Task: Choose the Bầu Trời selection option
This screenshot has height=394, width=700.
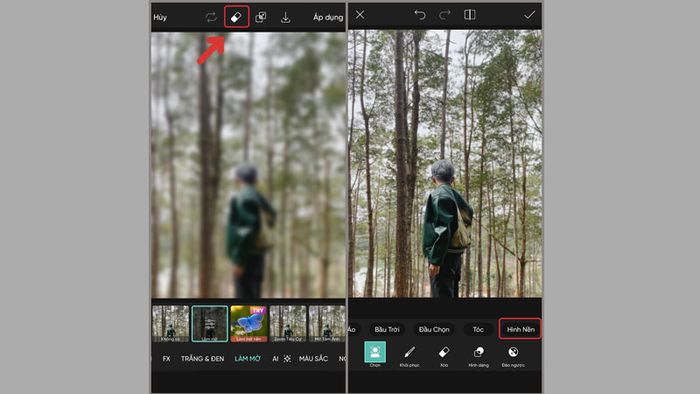Action: [x=387, y=329]
